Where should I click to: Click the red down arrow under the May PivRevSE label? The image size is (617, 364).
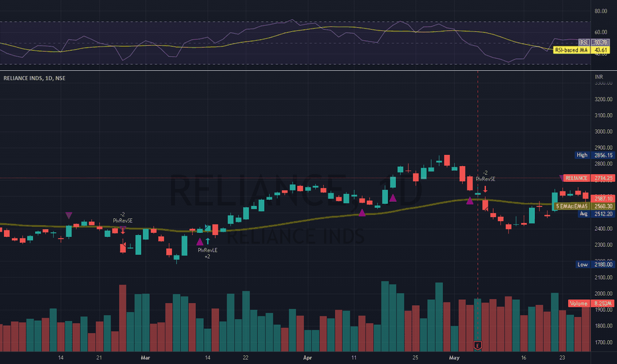(485, 189)
